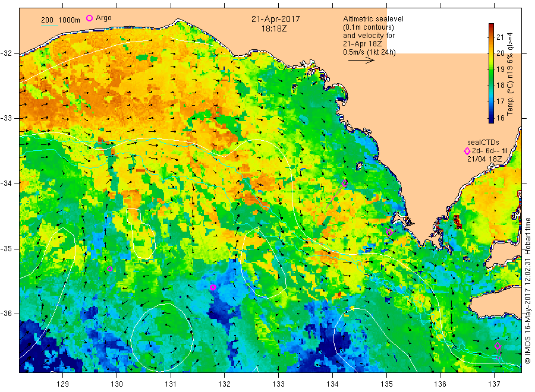Click the 0.5m/s velocity scale arrow
This screenshot has height=392, width=535.
tap(361, 61)
